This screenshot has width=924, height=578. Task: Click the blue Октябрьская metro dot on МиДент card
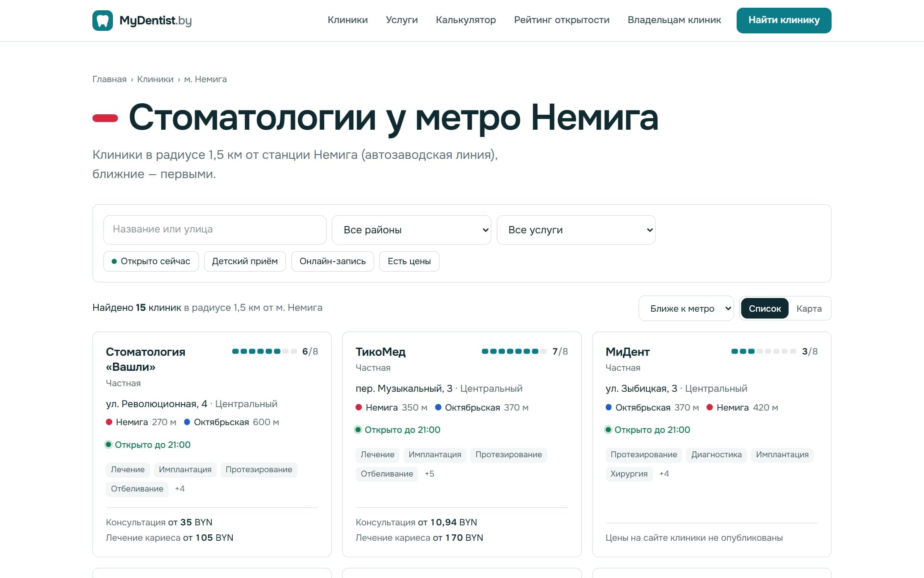pyautogui.click(x=609, y=408)
